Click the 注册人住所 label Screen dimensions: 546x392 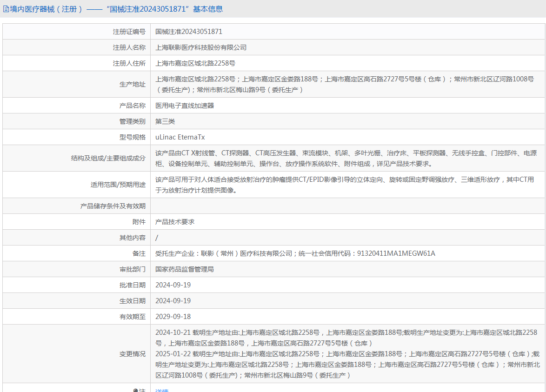[129, 63]
